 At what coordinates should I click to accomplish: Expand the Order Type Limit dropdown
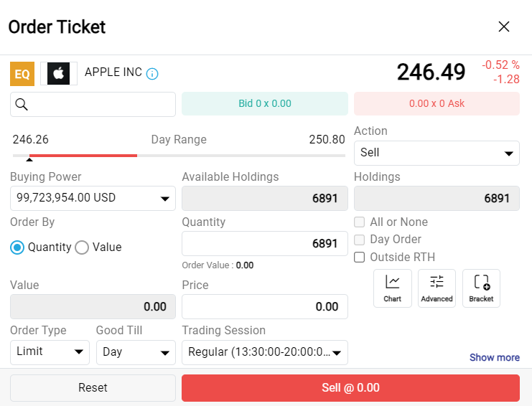pyautogui.click(x=50, y=352)
